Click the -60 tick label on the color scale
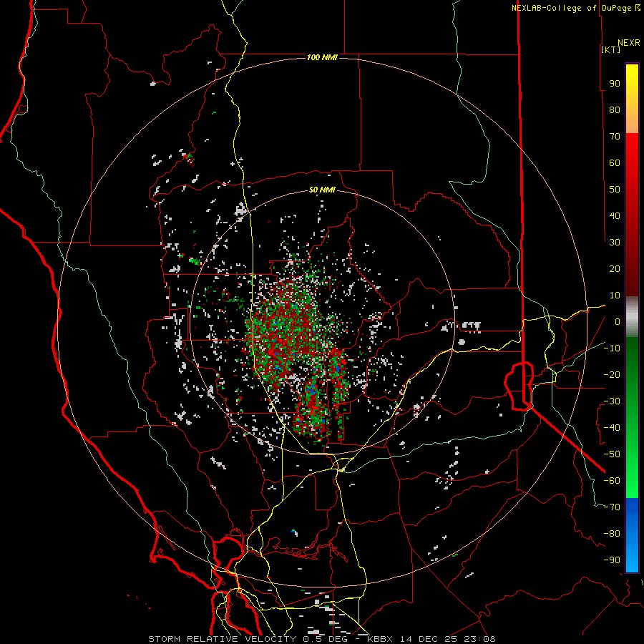 pyautogui.click(x=612, y=481)
